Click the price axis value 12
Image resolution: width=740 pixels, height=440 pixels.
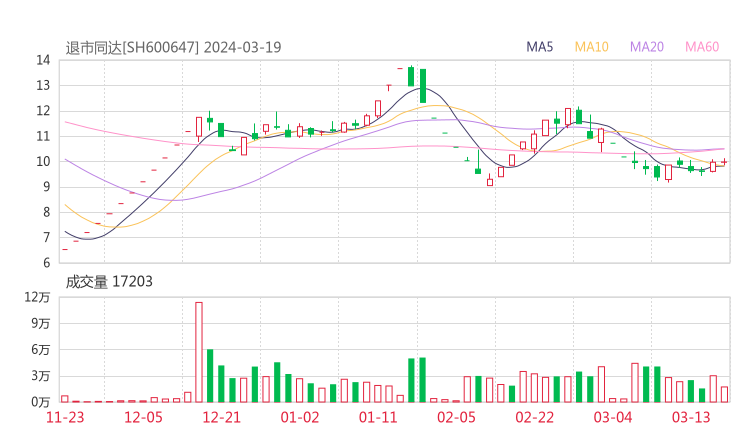pyautogui.click(x=43, y=111)
